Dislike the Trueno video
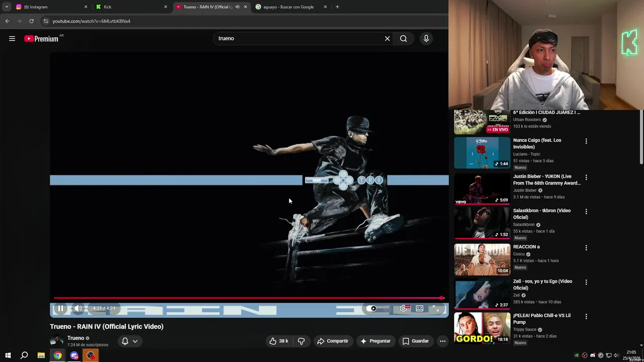644x362 pixels. pos(301,341)
